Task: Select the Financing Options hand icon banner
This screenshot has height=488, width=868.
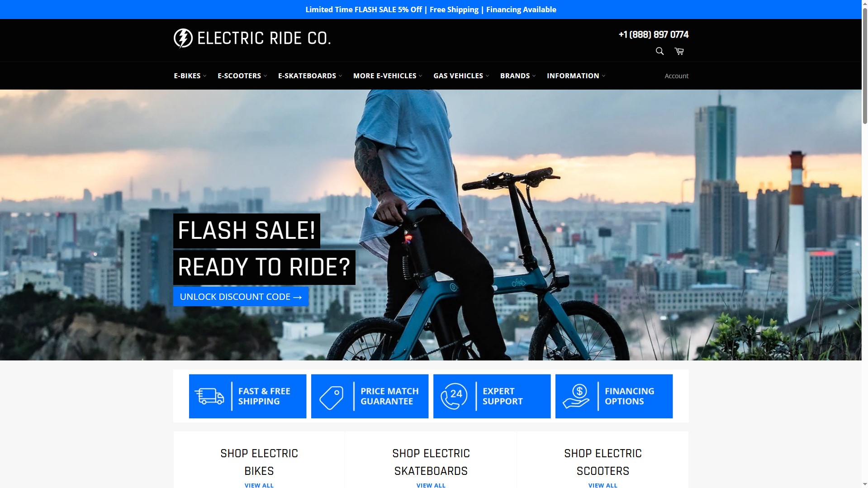Action: click(x=614, y=396)
